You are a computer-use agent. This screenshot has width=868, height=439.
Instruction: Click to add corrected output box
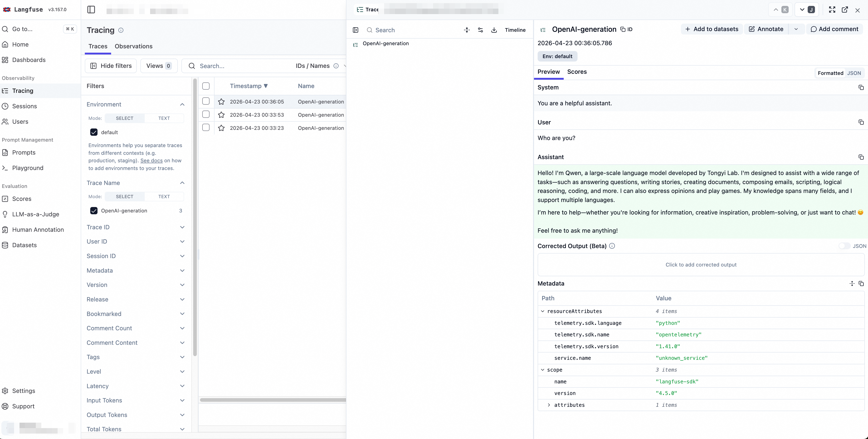click(701, 264)
